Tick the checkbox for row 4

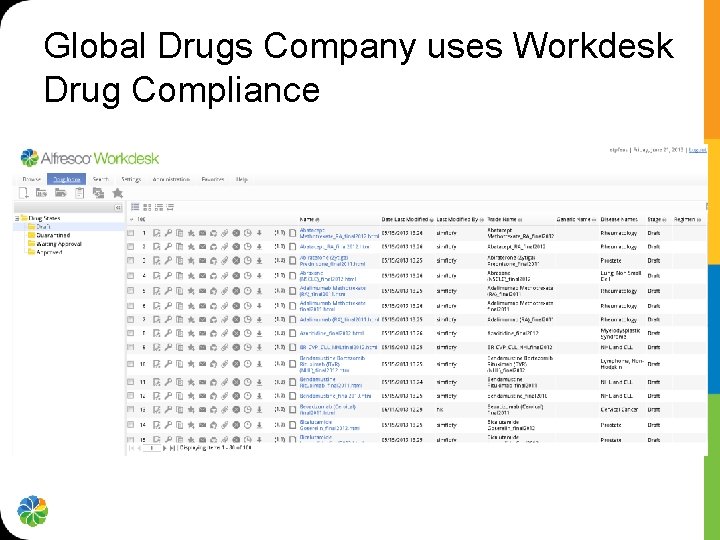pyautogui.click(x=131, y=276)
